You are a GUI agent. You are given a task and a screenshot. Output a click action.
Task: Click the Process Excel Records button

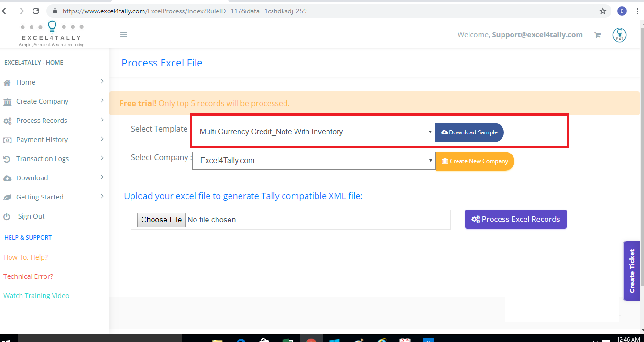(x=516, y=219)
